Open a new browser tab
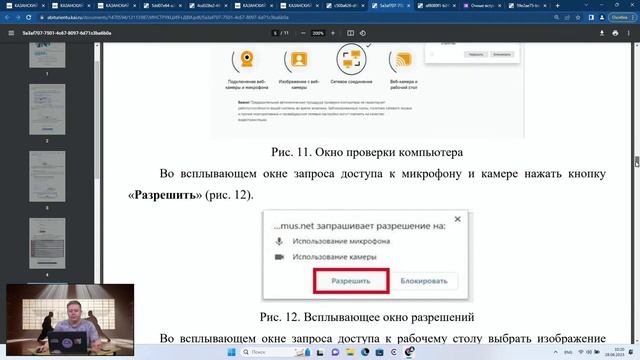Image resolution: width=640 pixels, height=360 pixels. 558,6
